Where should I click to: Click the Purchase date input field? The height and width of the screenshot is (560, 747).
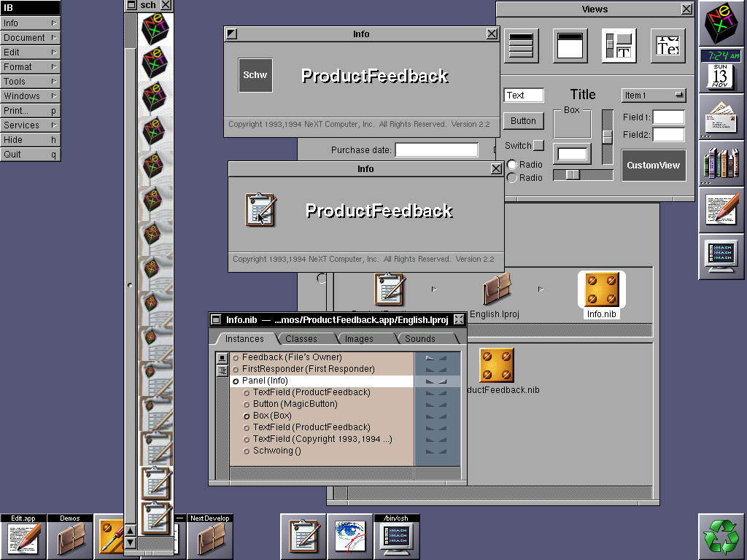(x=436, y=150)
